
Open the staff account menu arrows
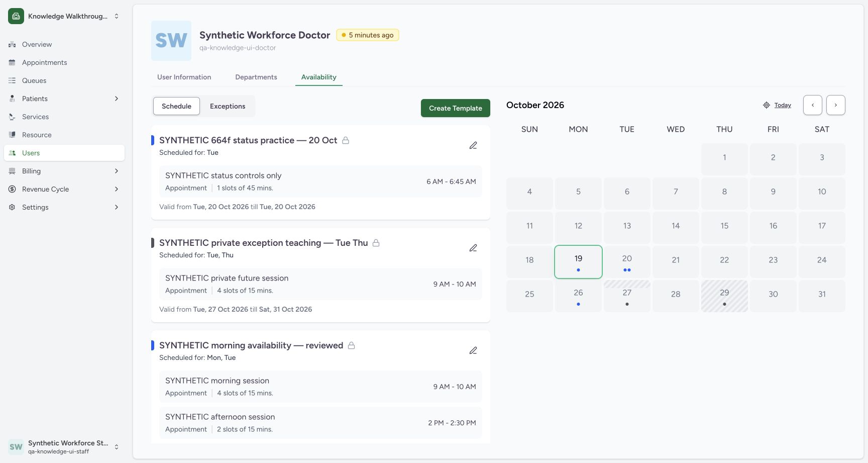pos(117,447)
